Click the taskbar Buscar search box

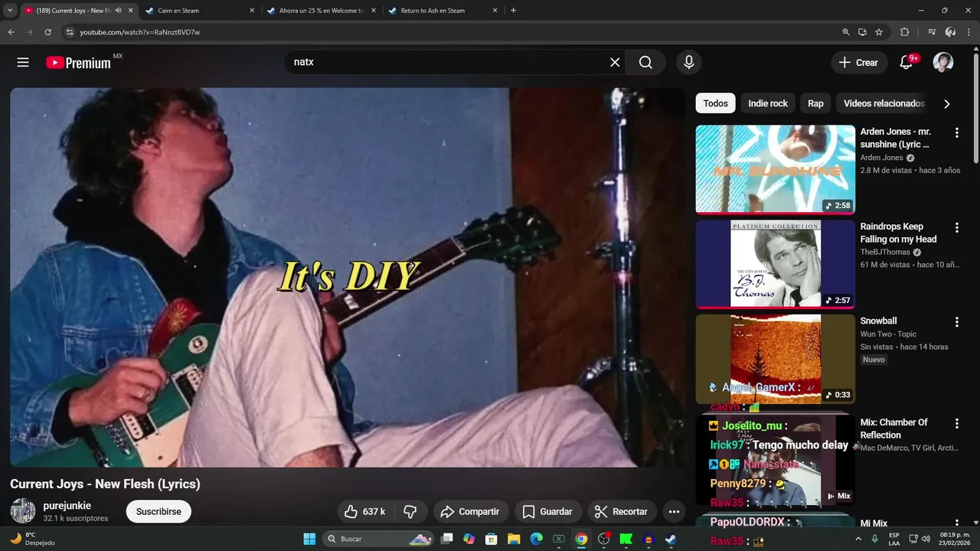tap(379, 539)
